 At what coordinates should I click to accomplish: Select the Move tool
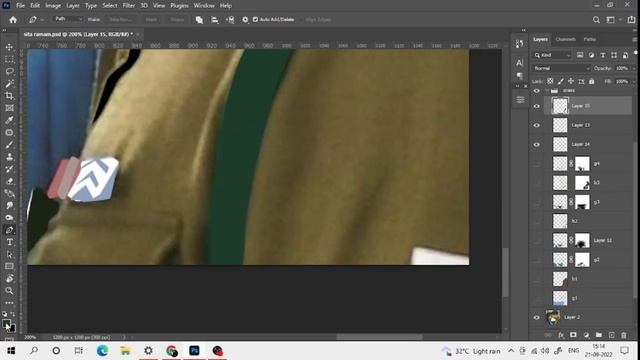click(x=9, y=47)
